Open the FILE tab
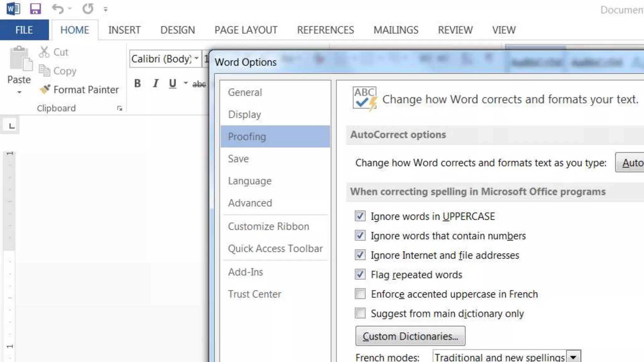Image resolution: width=644 pixels, height=362 pixels. coord(24,30)
